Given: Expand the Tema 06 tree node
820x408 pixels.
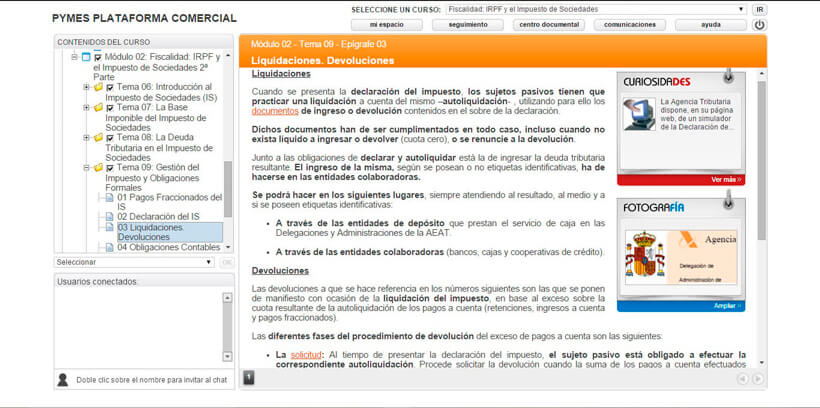Looking at the screenshot, I should coord(86,87).
